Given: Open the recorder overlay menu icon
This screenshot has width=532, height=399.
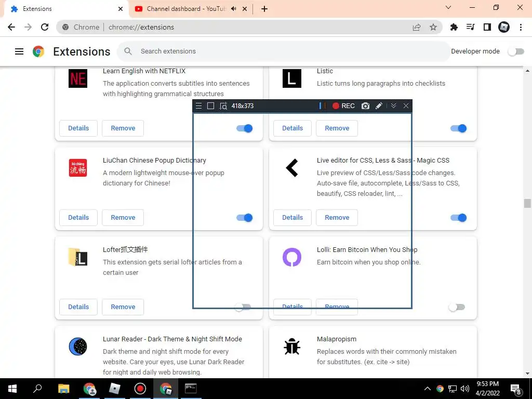Looking at the screenshot, I should click(x=199, y=106).
